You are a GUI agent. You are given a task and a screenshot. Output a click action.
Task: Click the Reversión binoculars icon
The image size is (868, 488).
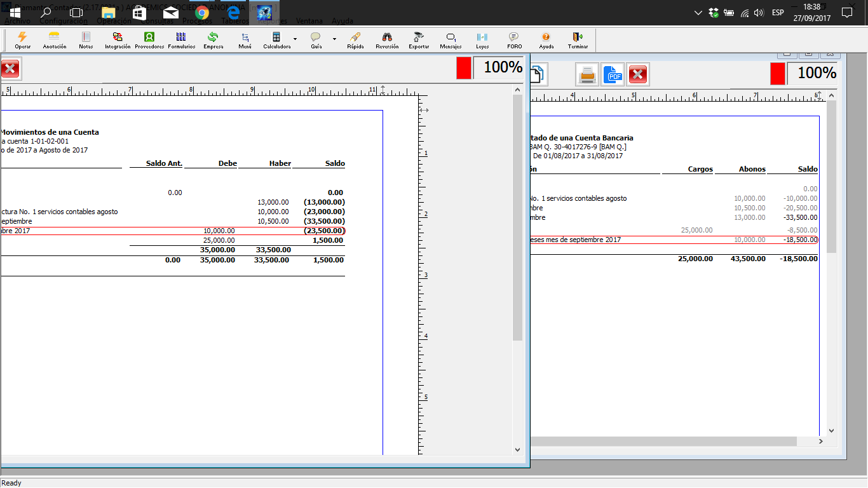[387, 40]
